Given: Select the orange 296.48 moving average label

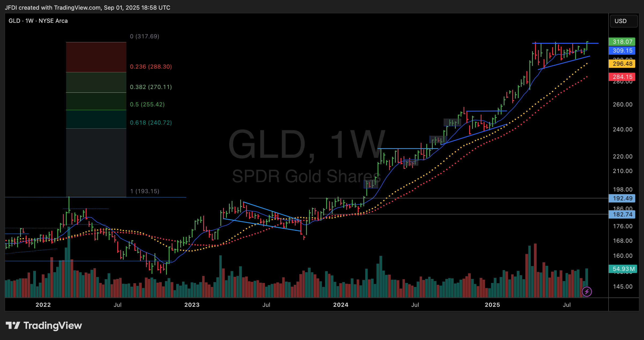Looking at the screenshot, I should (622, 64).
